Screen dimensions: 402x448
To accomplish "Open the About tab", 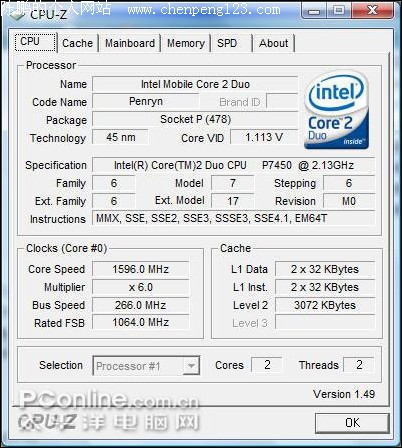I will coord(274,43).
